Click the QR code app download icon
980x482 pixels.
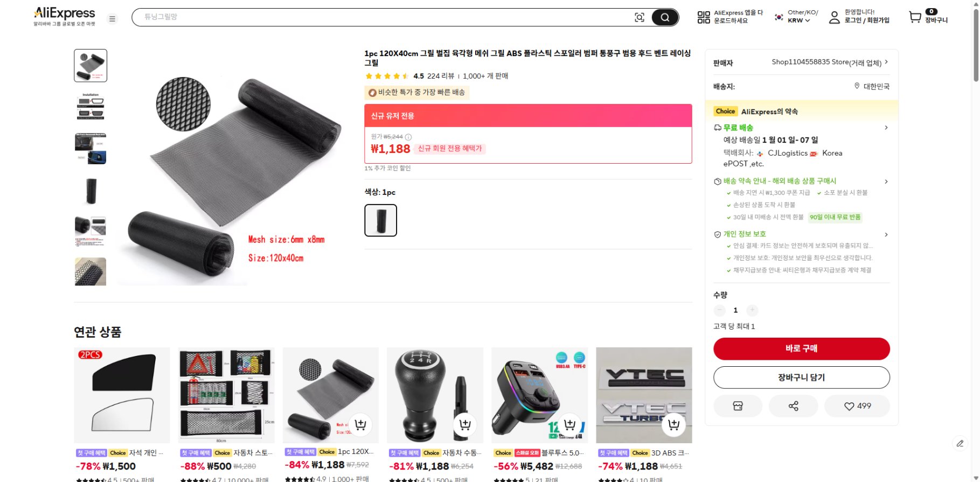click(x=703, y=17)
